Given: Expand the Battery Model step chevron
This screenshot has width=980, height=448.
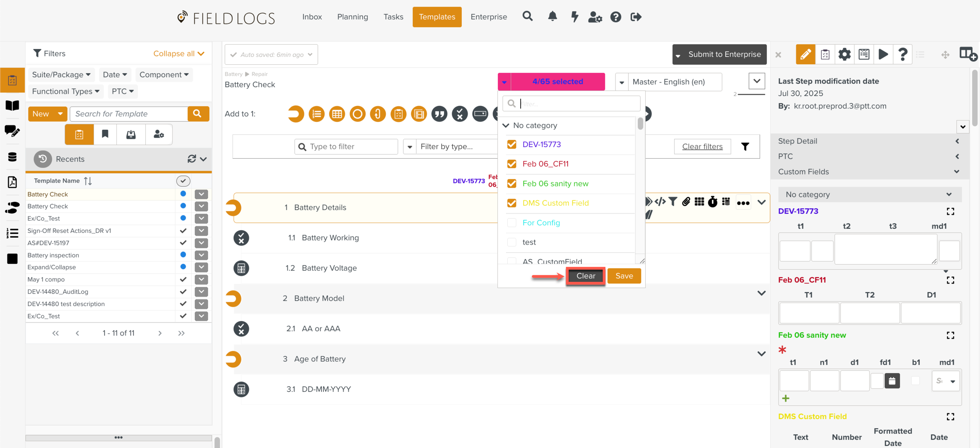Looking at the screenshot, I should click(761, 293).
